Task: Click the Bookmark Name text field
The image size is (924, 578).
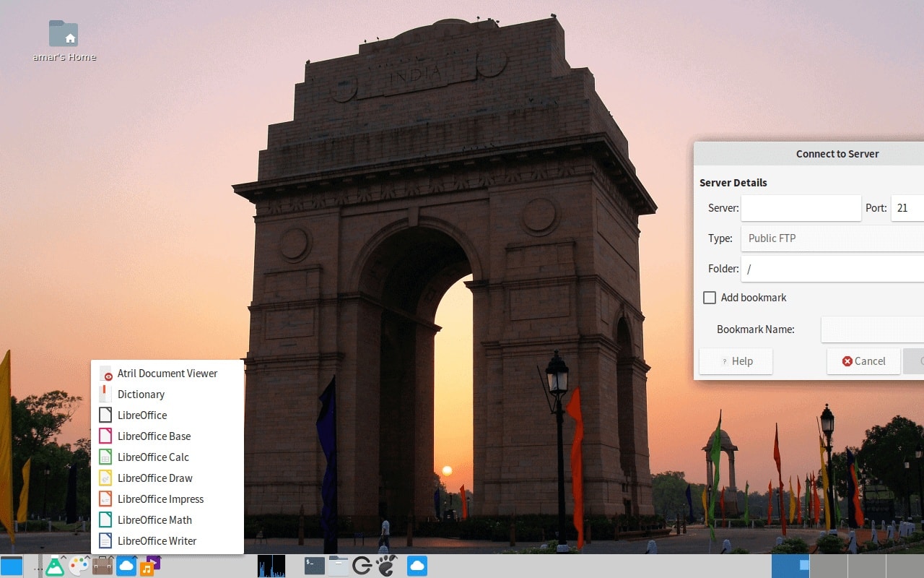Action: tap(873, 329)
